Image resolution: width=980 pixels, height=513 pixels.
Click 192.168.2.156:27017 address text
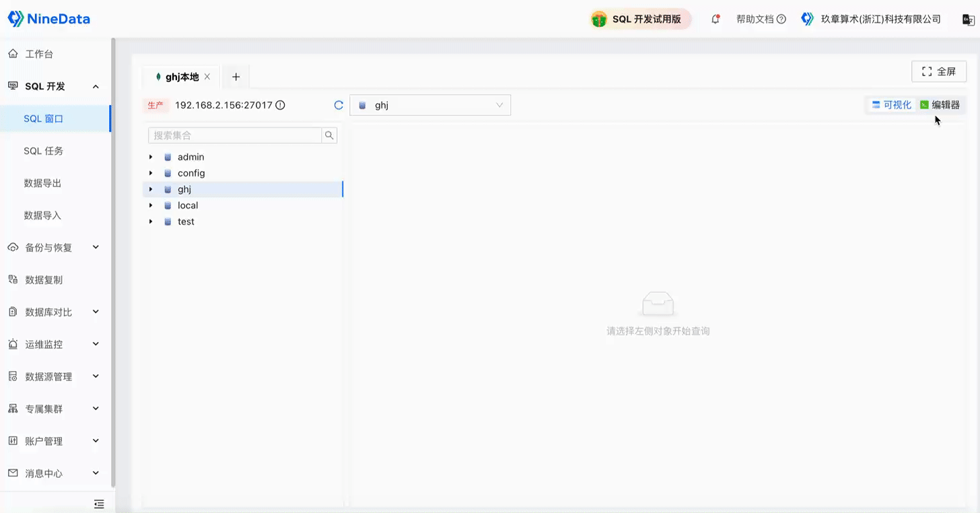[223, 105]
